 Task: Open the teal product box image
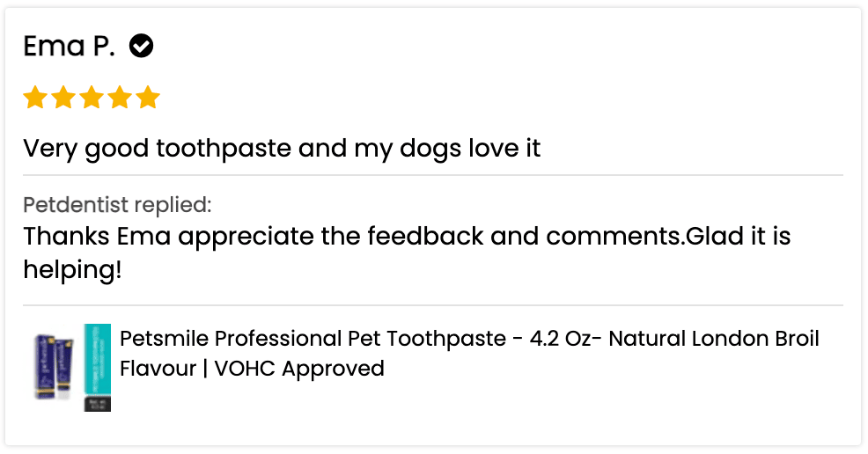pyautogui.click(x=97, y=366)
